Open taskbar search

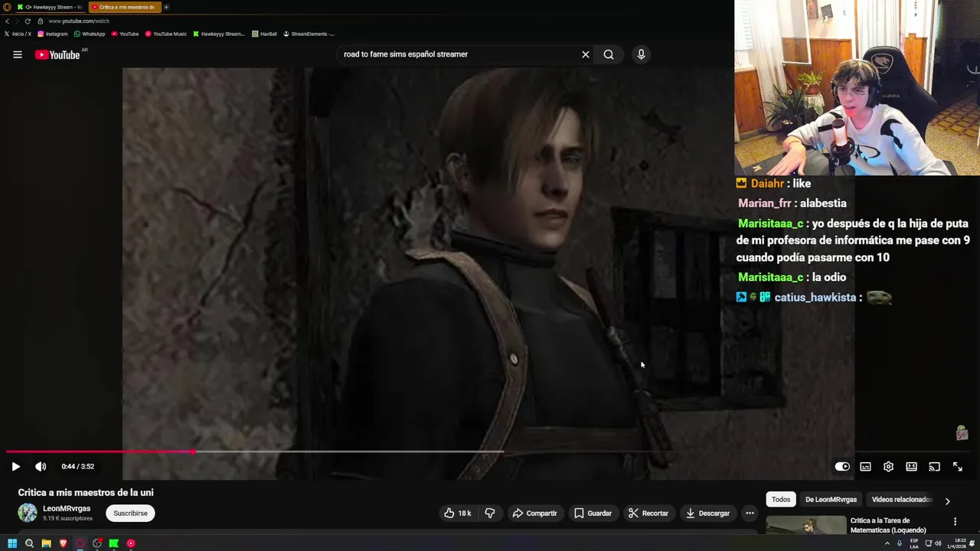pos(29,543)
